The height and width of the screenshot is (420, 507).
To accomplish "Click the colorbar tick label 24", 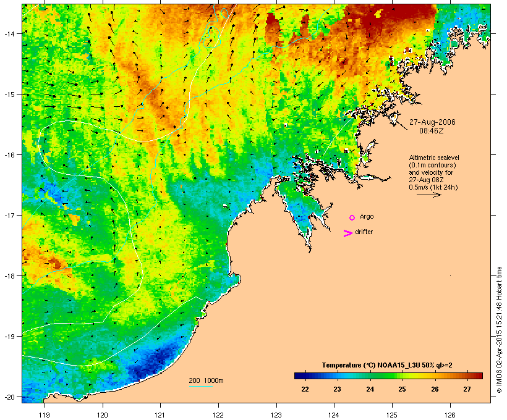I will [370, 389].
